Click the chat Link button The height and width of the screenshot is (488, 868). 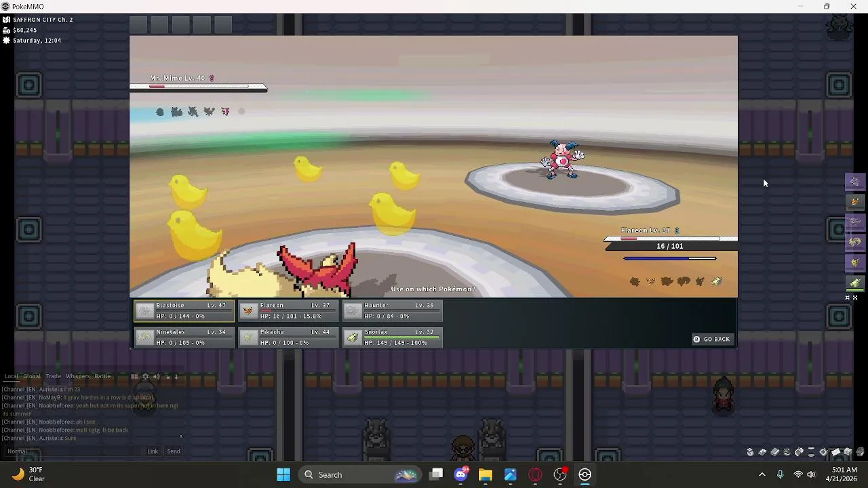pos(153,451)
